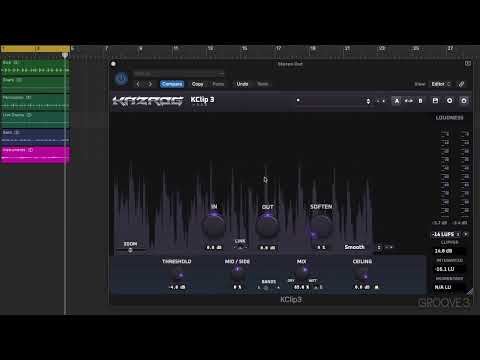The image size is (480, 360).
Task: Go to previous preset with left arrow
Action: [x=138, y=84]
